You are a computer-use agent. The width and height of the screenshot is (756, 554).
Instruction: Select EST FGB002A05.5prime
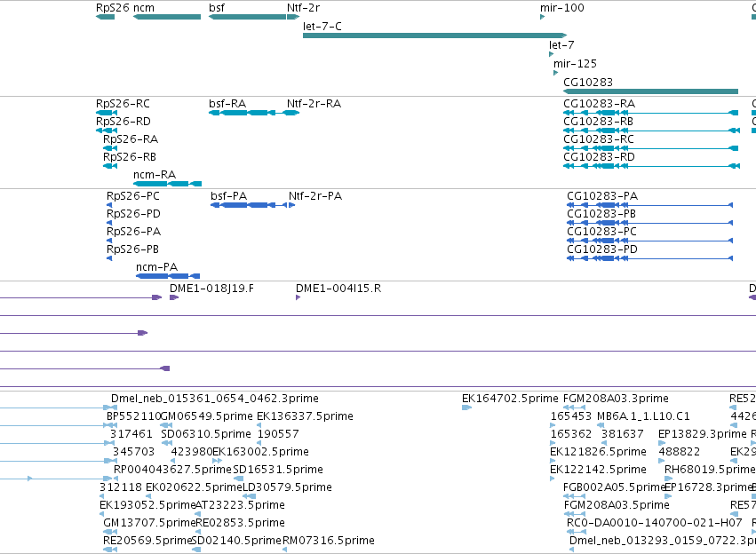coord(614,487)
